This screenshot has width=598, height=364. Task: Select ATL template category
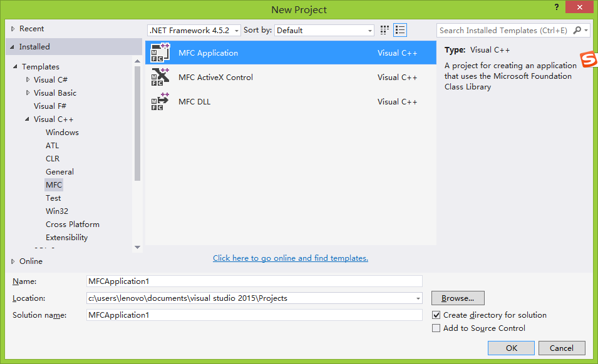point(52,146)
